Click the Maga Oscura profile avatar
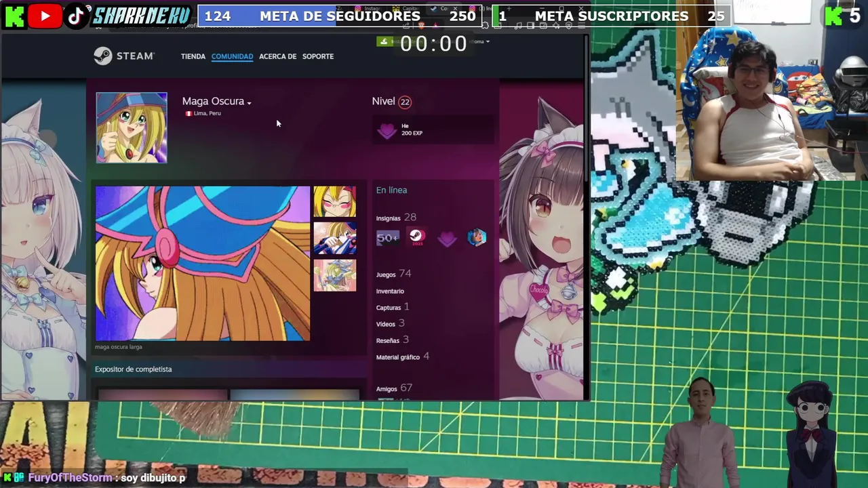This screenshot has width=868, height=488. (x=132, y=127)
